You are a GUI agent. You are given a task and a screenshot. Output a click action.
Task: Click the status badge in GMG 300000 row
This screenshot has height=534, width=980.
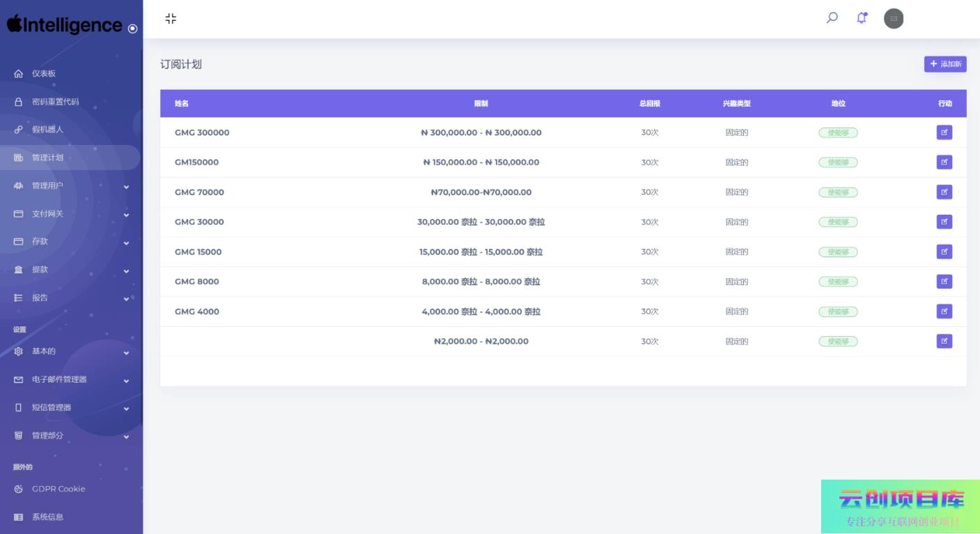837,132
